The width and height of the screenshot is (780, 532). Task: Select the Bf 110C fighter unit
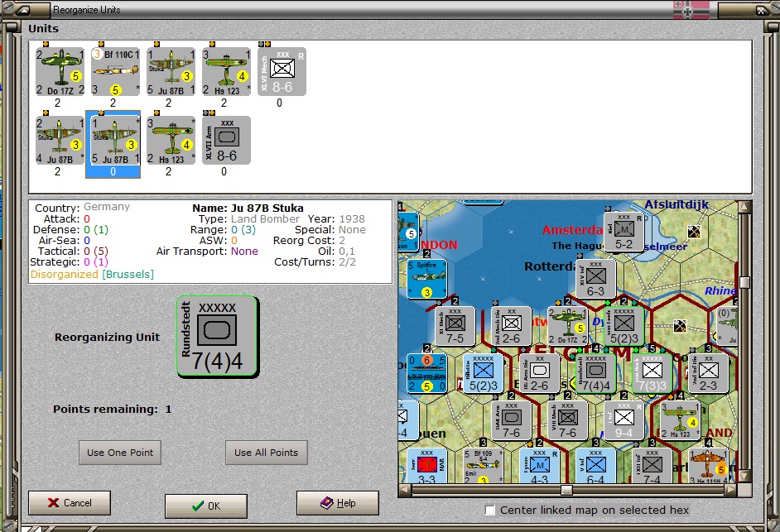[115, 72]
